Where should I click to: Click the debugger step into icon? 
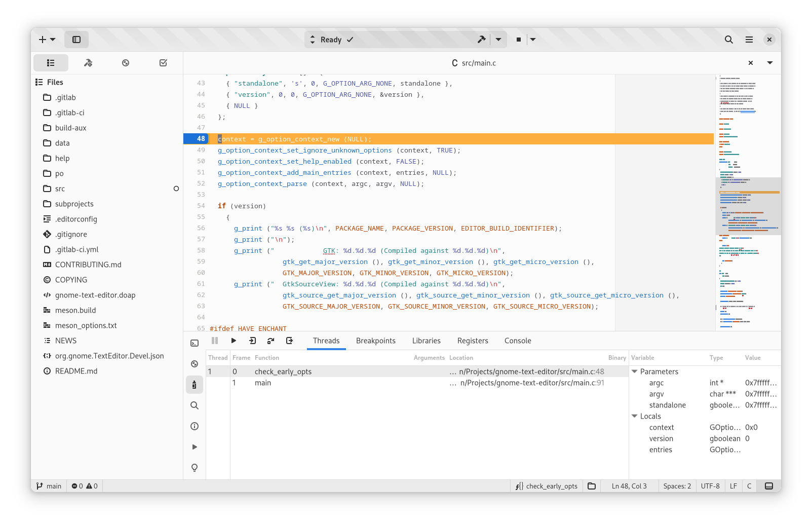tap(252, 341)
